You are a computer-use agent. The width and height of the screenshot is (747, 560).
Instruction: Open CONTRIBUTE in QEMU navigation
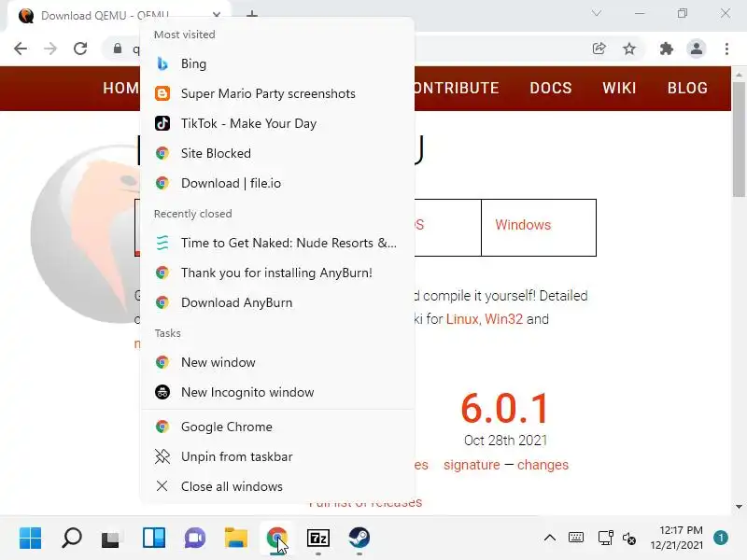coord(457,88)
